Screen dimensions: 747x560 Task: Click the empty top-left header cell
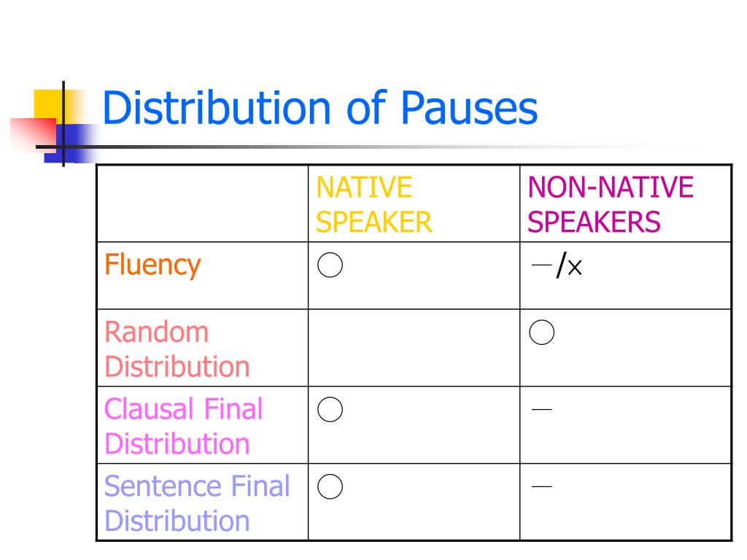[203, 203]
